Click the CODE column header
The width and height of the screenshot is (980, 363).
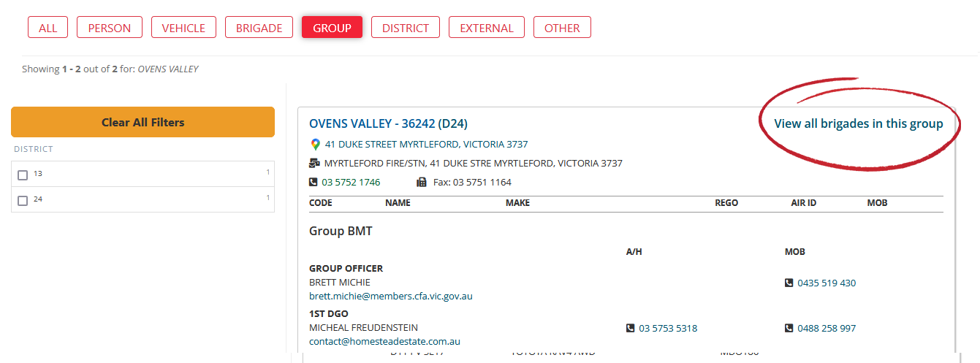[321, 203]
